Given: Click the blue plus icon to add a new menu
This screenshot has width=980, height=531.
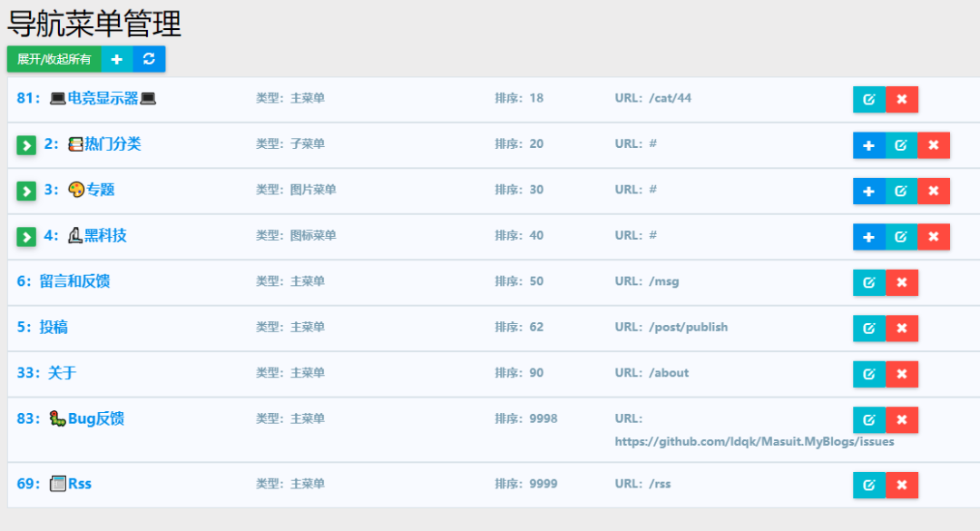Looking at the screenshot, I should pyautogui.click(x=117, y=59).
